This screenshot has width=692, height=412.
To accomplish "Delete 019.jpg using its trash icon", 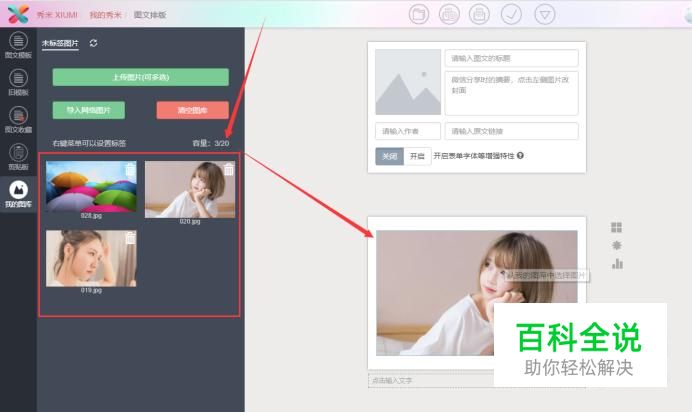I will [x=130, y=238].
